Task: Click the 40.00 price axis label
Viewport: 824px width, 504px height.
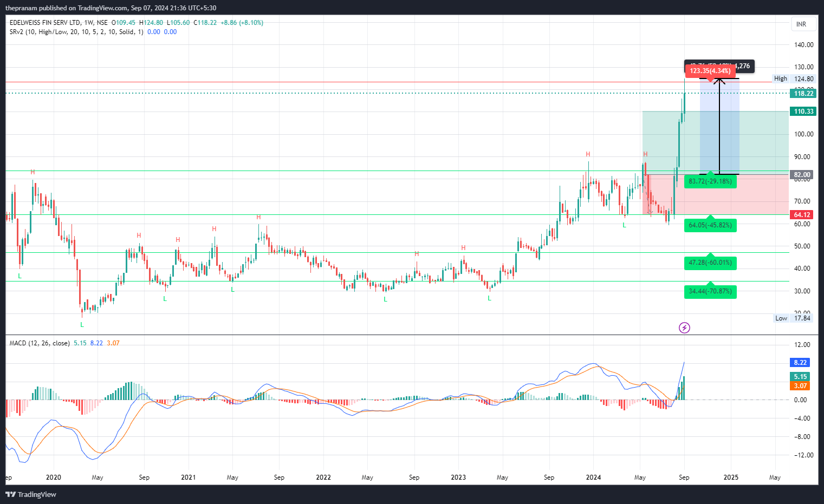Action: (x=802, y=269)
